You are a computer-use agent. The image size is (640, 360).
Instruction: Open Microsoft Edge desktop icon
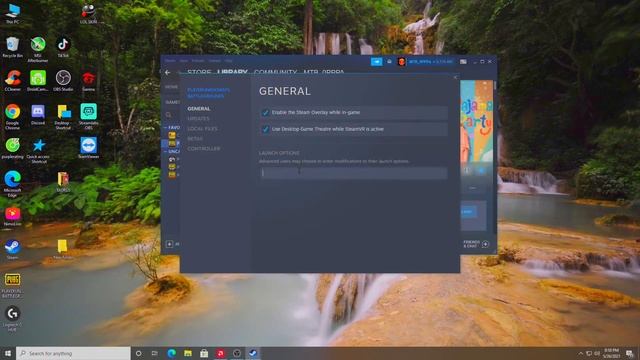[x=13, y=184]
